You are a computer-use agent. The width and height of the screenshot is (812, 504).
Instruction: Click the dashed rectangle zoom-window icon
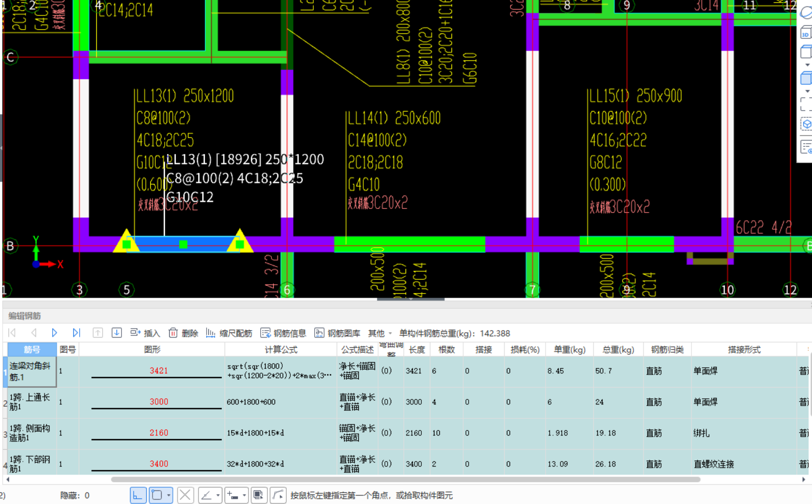coord(806,104)
